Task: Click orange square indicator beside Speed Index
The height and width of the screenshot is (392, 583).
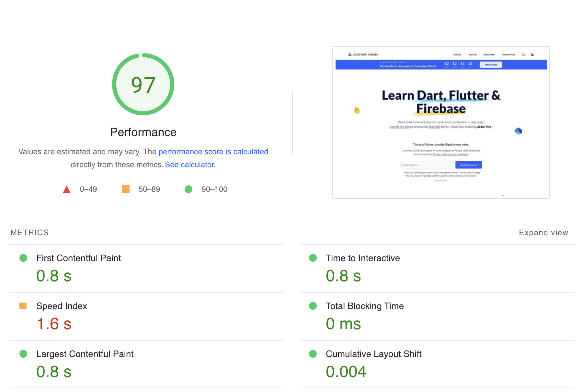Action: 23,306
